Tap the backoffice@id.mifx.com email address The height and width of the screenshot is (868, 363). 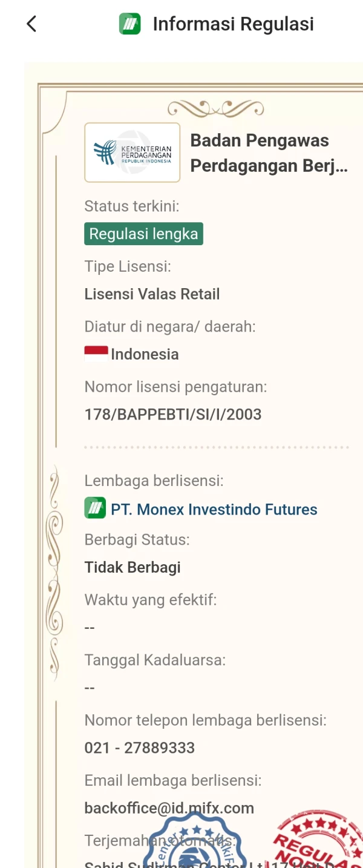pyautogui.click(x=169, y=808)
